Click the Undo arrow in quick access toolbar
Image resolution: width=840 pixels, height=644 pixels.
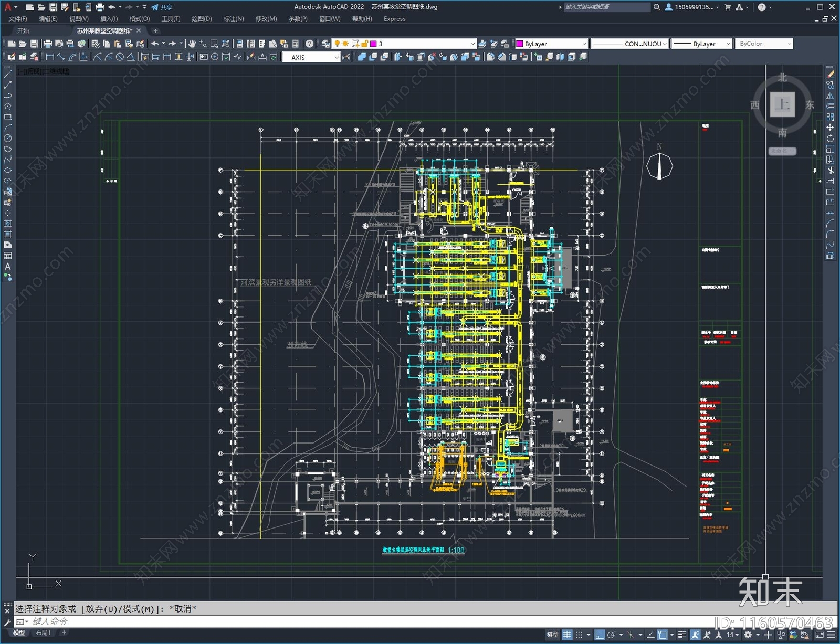click(x=112, y=7)
